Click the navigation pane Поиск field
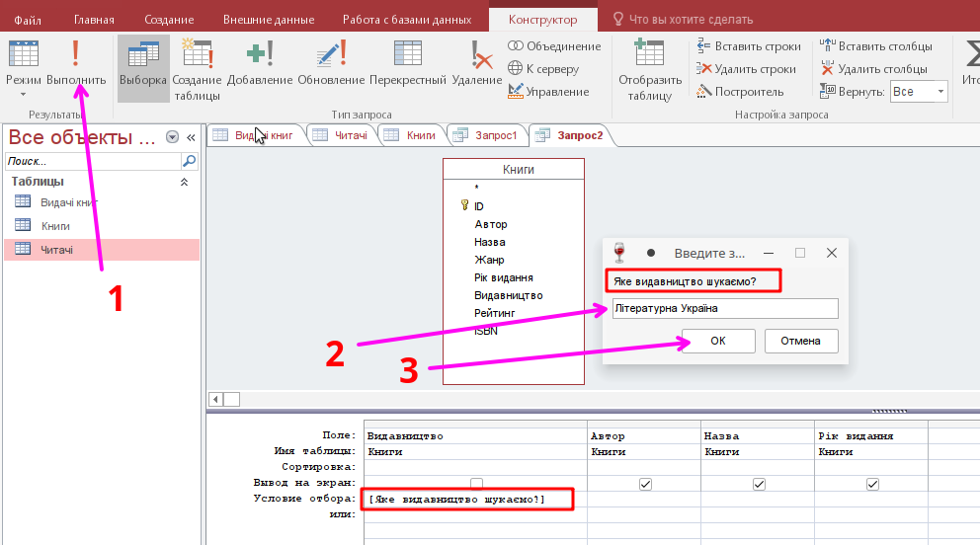 click(x=93, y=161)
